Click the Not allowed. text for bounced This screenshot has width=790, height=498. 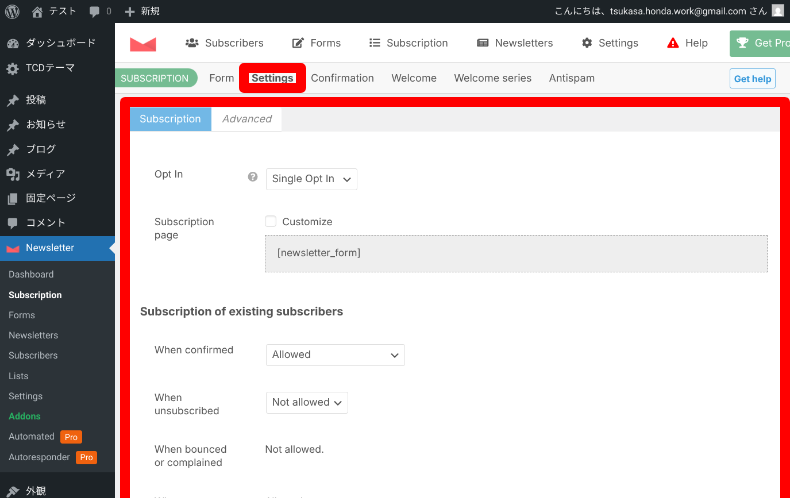coord(294,449)
